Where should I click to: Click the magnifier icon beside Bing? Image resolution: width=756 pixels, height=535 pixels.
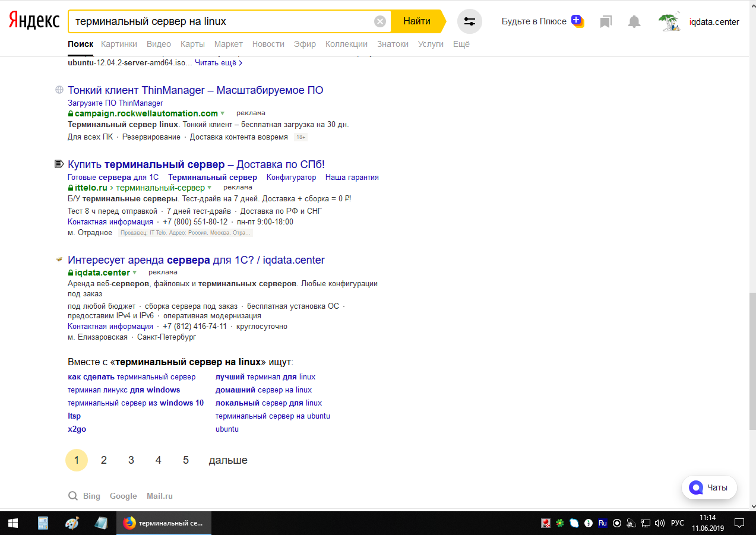73,496
